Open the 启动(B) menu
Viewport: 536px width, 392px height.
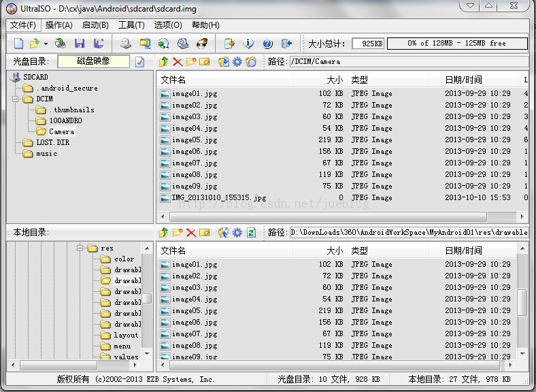pyautogui.click(x=95, y=25)
